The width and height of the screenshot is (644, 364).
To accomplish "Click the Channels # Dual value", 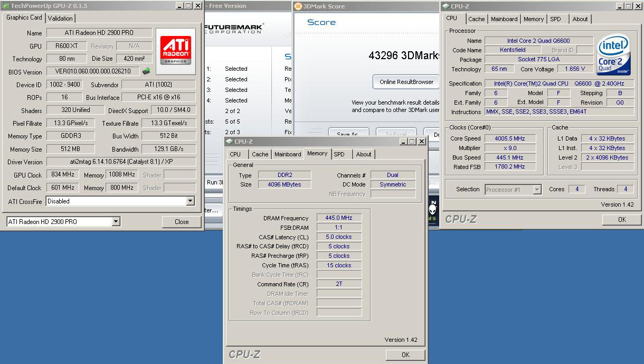I will (x=393, y=175).
